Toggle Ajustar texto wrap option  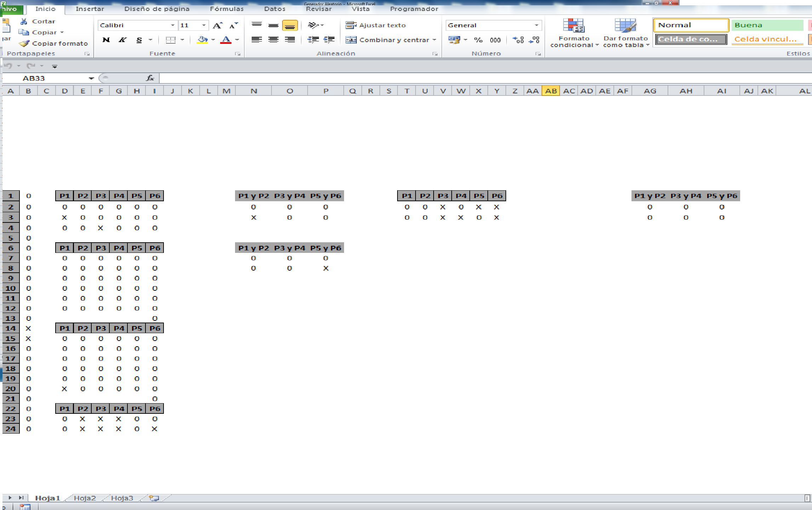point(376,25)
